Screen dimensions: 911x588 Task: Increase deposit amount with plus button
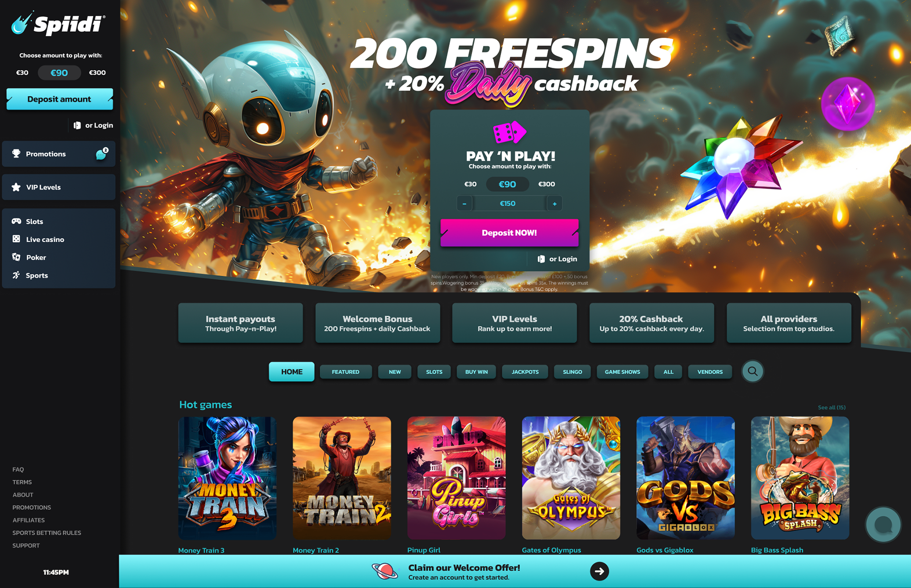click(x=554, y=204)
